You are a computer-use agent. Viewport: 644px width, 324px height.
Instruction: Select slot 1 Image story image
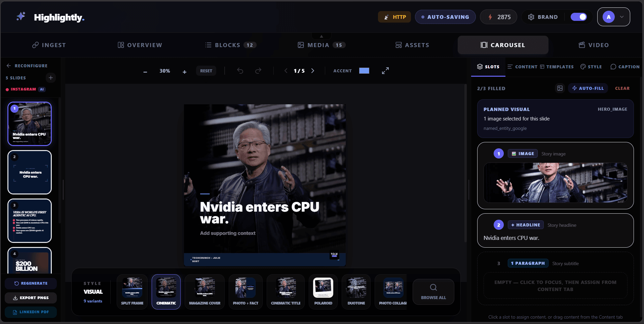tap(555, 176)
